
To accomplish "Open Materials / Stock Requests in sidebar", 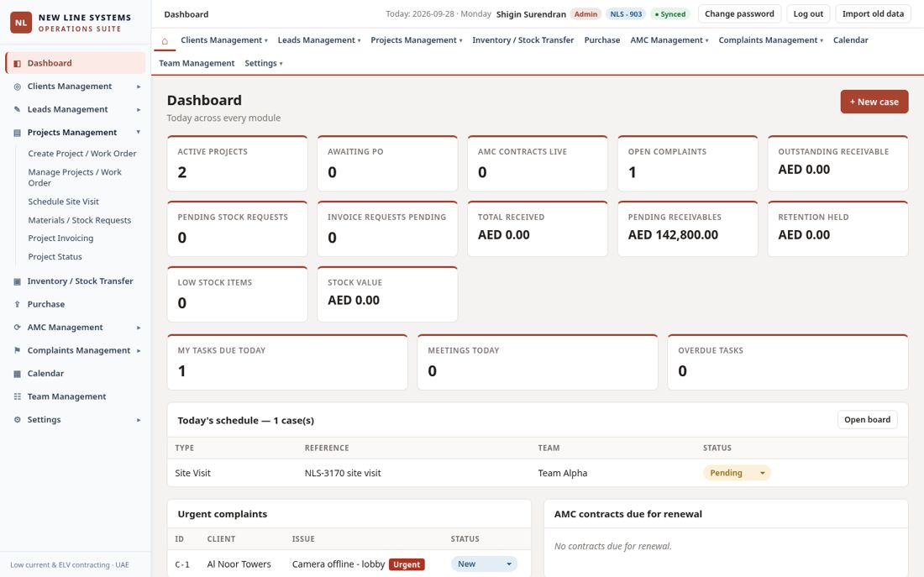I will pos(80,220).
